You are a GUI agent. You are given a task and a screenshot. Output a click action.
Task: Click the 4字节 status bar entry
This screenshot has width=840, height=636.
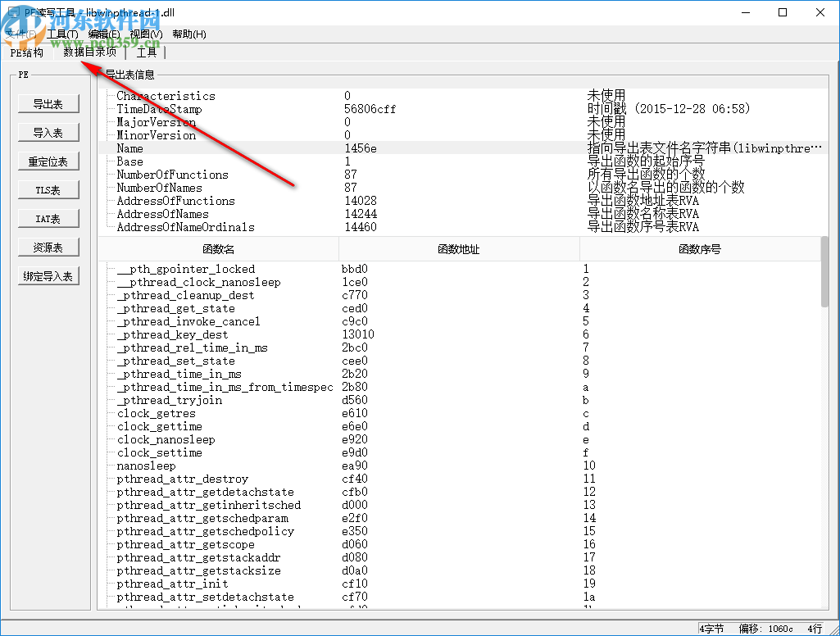coord(711,629)
